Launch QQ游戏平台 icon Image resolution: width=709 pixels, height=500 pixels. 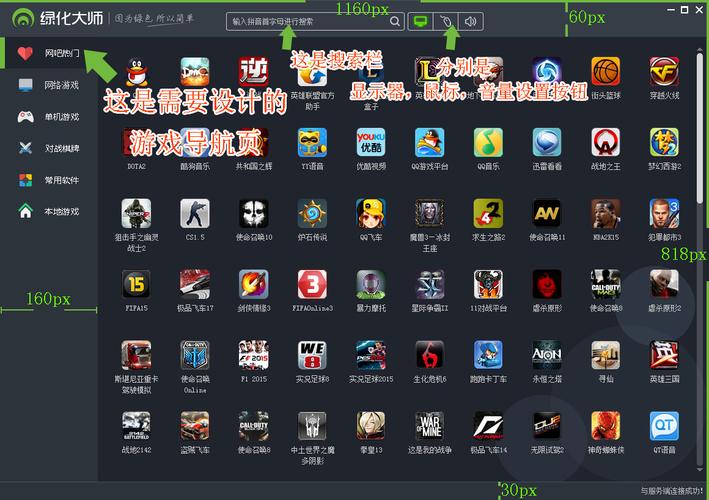click(x=430, y=142)
